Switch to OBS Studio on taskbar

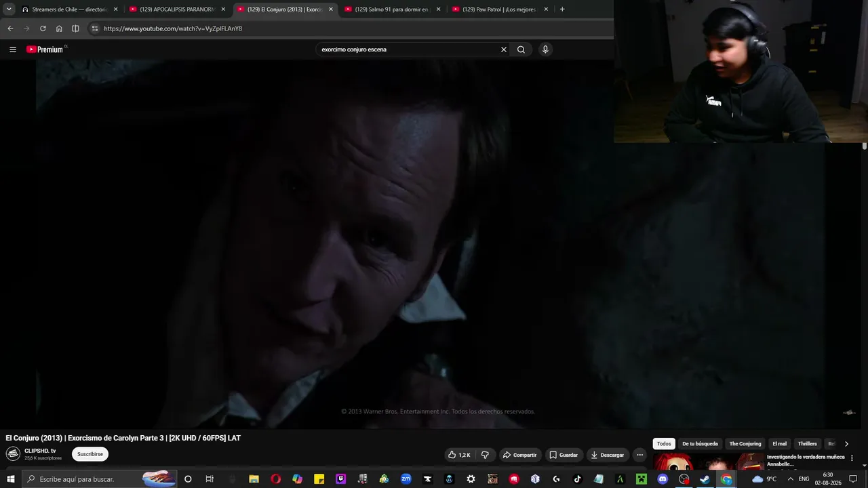pyautogui.click(x=684, y=479)
